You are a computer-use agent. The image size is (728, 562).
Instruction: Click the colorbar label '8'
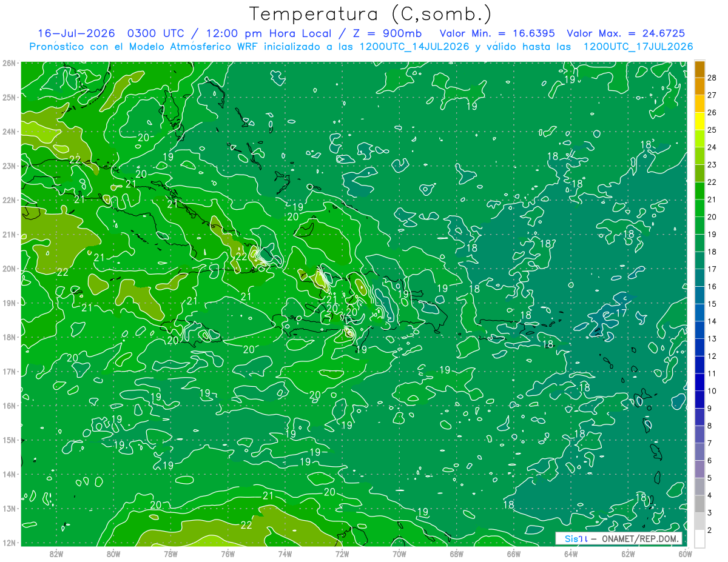tap(710, 426)
